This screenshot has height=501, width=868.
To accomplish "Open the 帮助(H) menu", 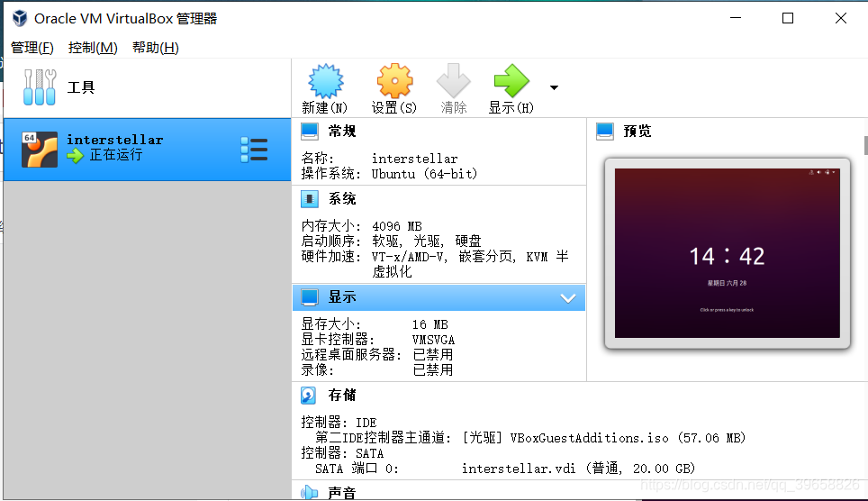I will [155, 48].
